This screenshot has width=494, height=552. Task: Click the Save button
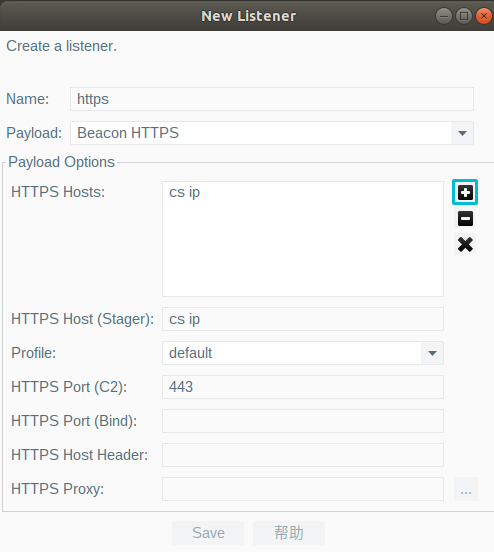click(208, 533)
